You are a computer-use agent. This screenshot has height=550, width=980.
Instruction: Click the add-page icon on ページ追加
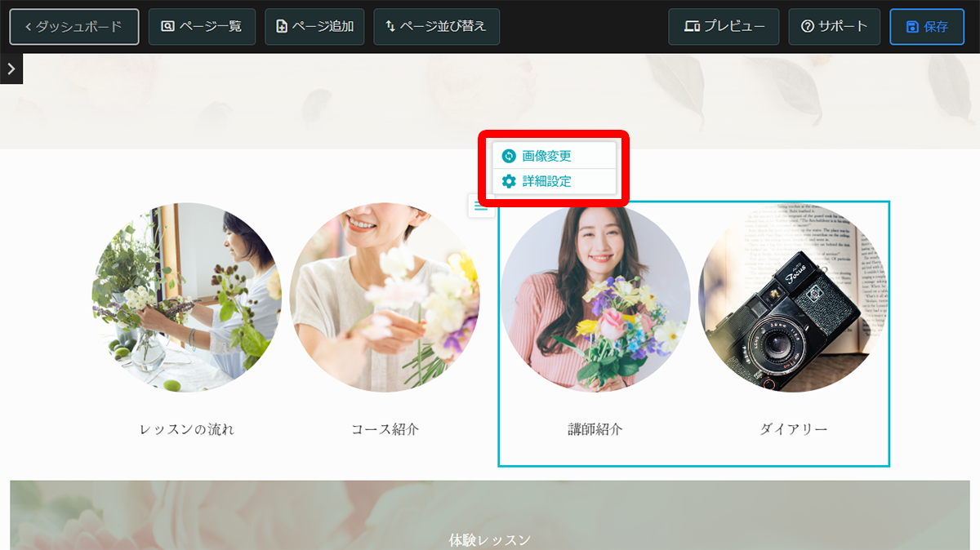pos(280,26)
